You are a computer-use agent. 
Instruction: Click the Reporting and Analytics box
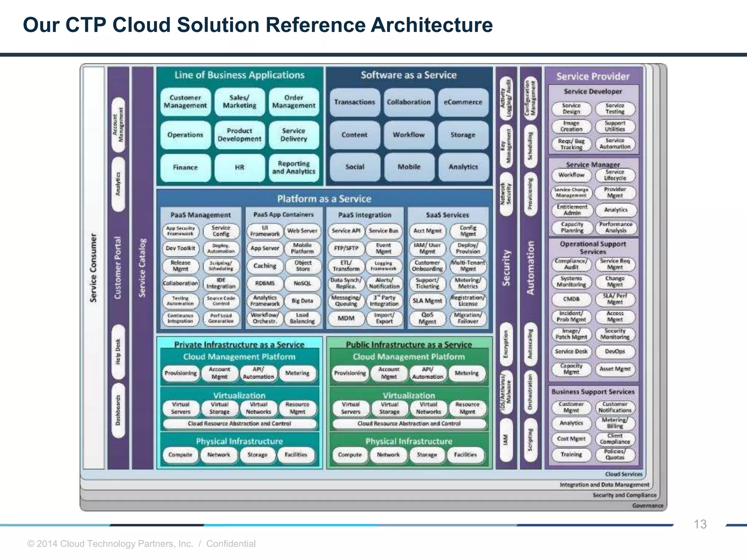[294, 168]
